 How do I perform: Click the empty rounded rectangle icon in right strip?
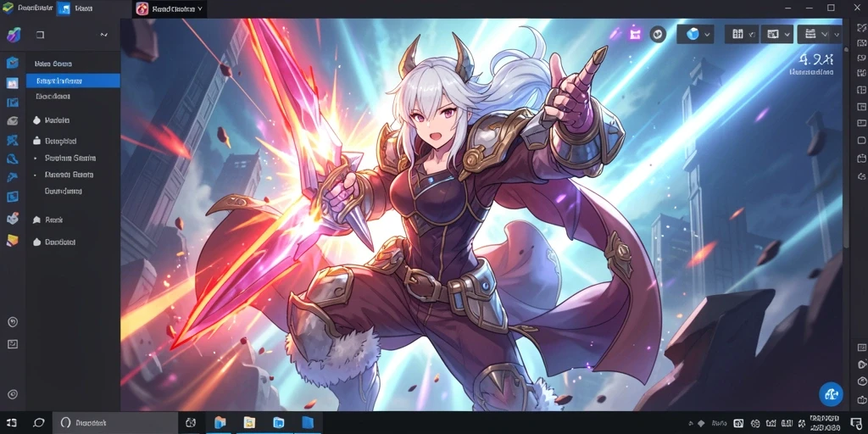861,140
